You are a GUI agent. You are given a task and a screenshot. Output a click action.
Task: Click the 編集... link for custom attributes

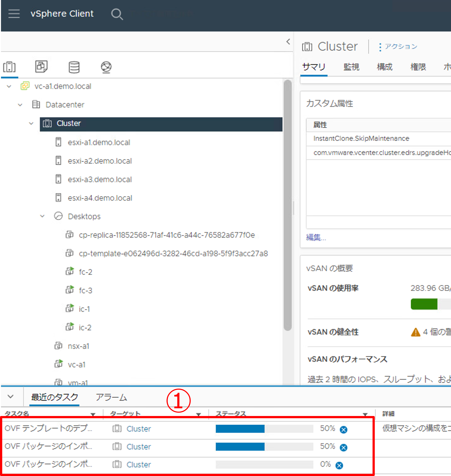pos(316,237)
